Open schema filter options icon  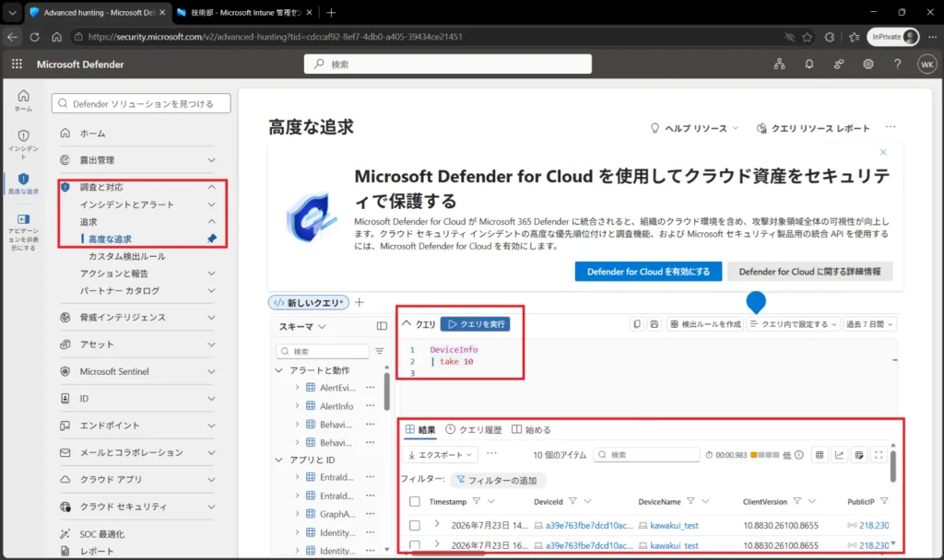click(x=379, y=351)
